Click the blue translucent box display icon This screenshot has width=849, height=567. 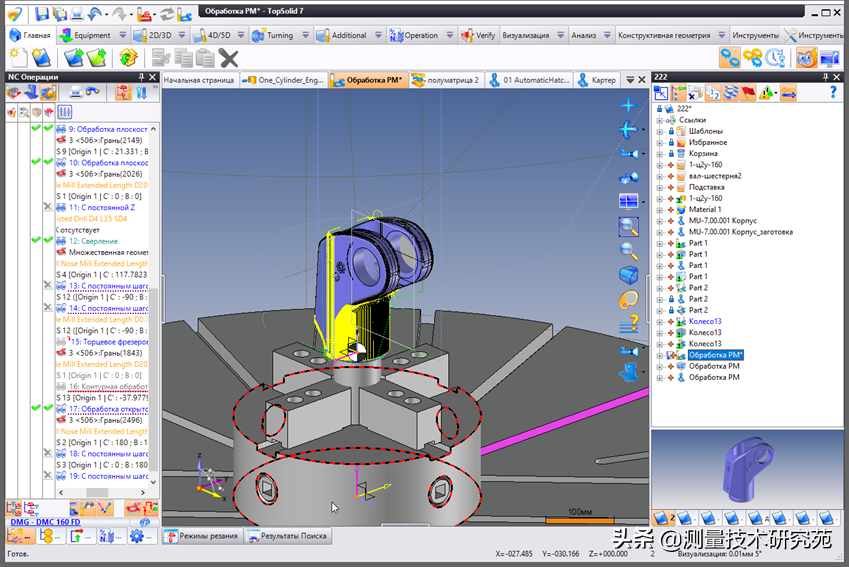coord(629,275)
